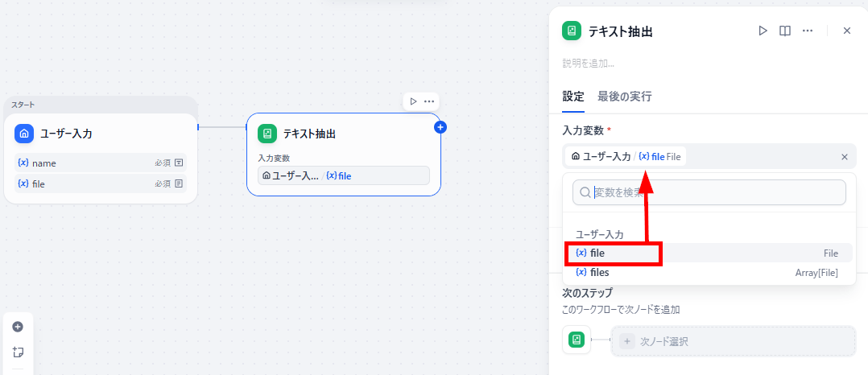The height and width of the screenshot is (375, 868).
Task: Open the more options menu in the panel header
Action: tap(808, 31)
